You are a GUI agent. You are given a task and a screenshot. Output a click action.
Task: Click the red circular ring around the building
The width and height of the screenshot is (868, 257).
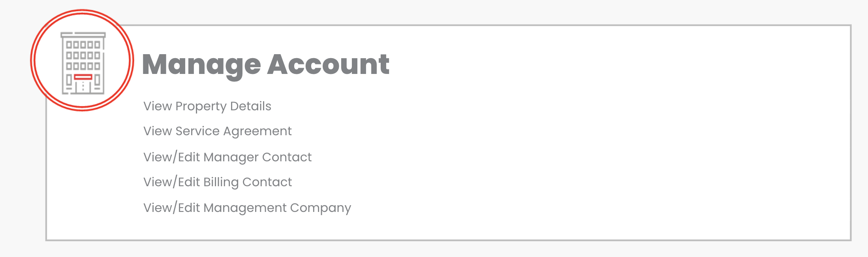click(x=33, y=60)
